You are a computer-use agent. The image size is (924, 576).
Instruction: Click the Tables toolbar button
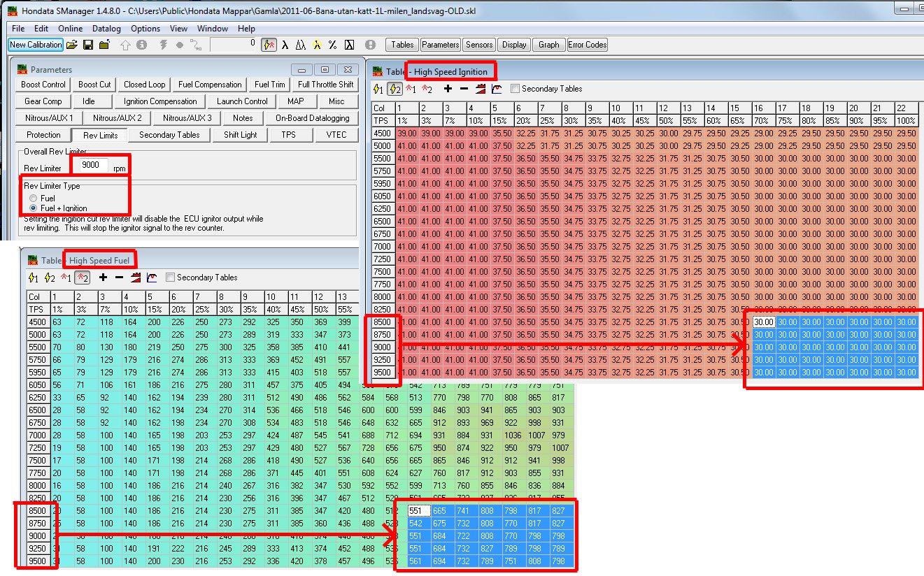[x=402, y=45]
